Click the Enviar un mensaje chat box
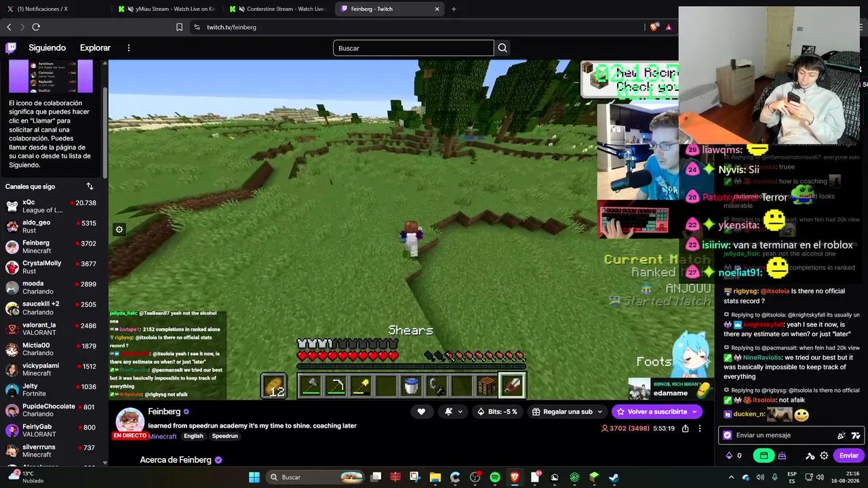Screen dimensions: 868x488 [x=790, y=435]
